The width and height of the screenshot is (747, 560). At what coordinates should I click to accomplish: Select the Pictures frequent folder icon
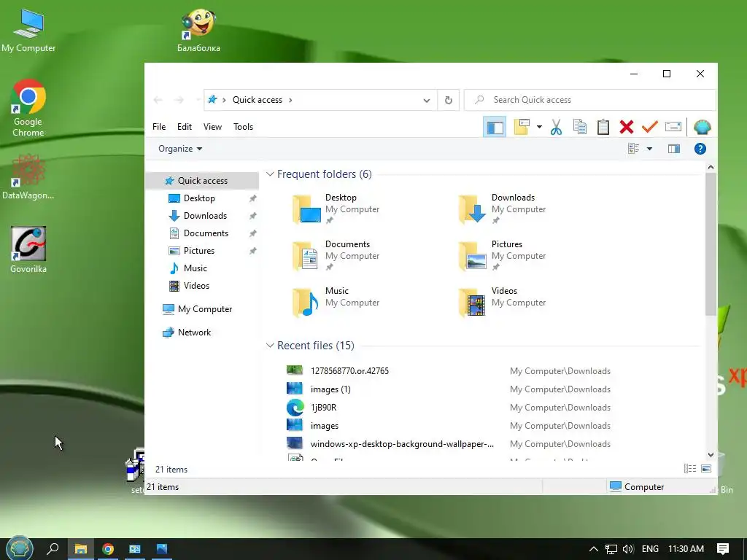tap(472, 255)
